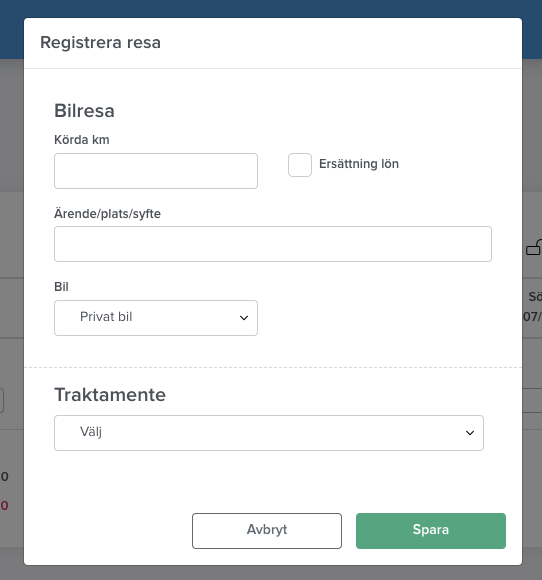
Task: Save the trip with Spara button
Action: [x=431, y=531]
